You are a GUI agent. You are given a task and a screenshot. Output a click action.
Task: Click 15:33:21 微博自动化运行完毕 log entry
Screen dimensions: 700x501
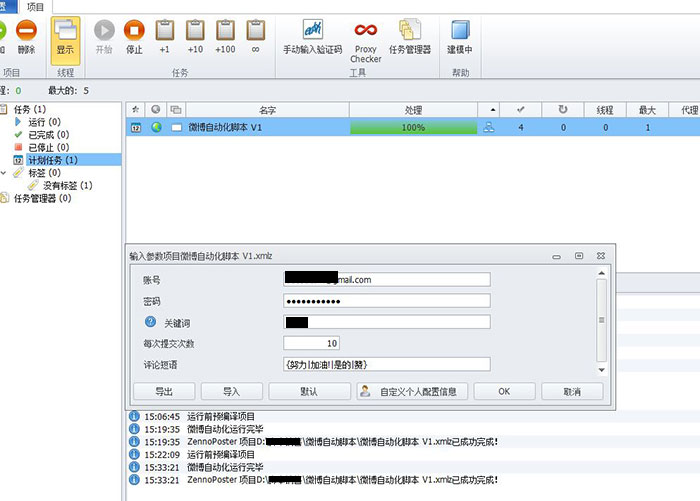tap(204, 467)
